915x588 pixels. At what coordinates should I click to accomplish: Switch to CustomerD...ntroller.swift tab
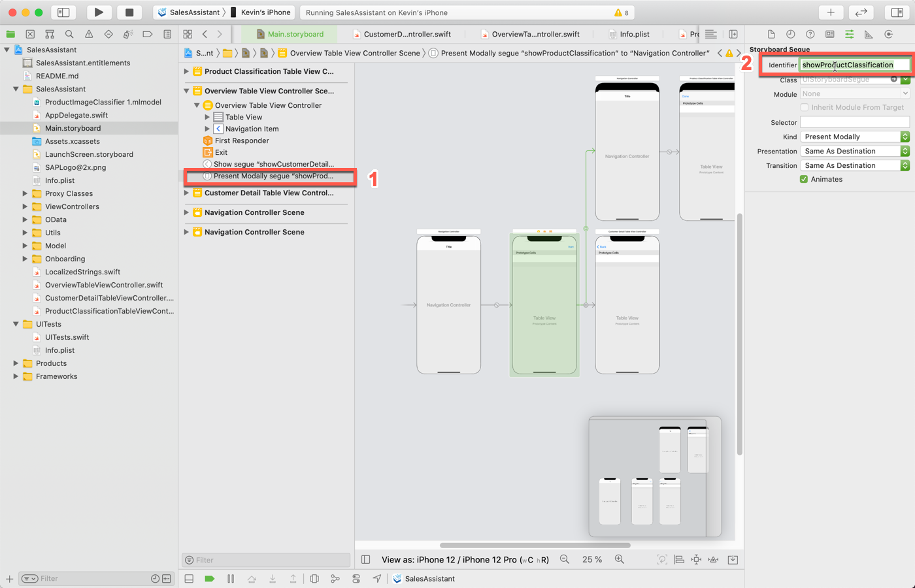401,34
